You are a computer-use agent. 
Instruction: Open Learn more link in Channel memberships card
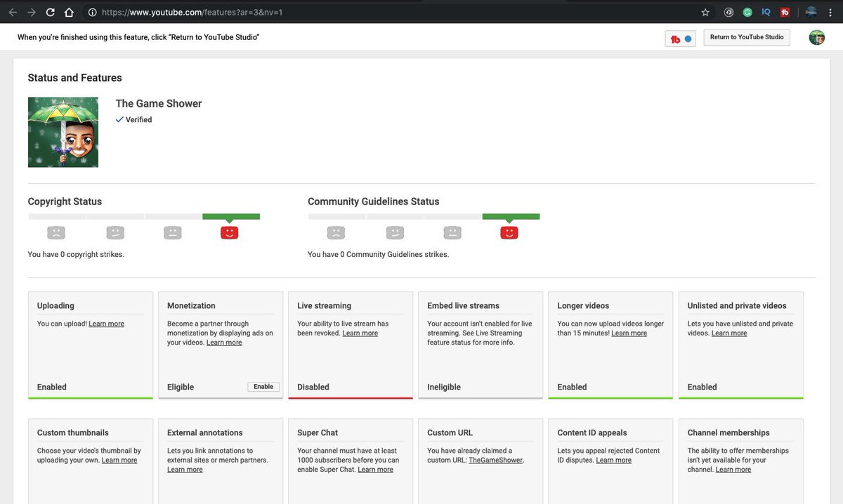pyautogui.click(x=733, y=470)
